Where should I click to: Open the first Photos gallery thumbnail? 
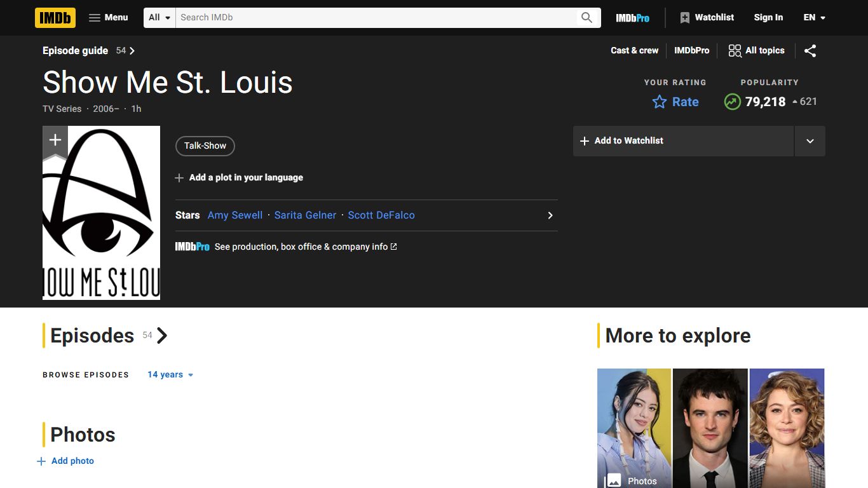(x=634, y=428)
